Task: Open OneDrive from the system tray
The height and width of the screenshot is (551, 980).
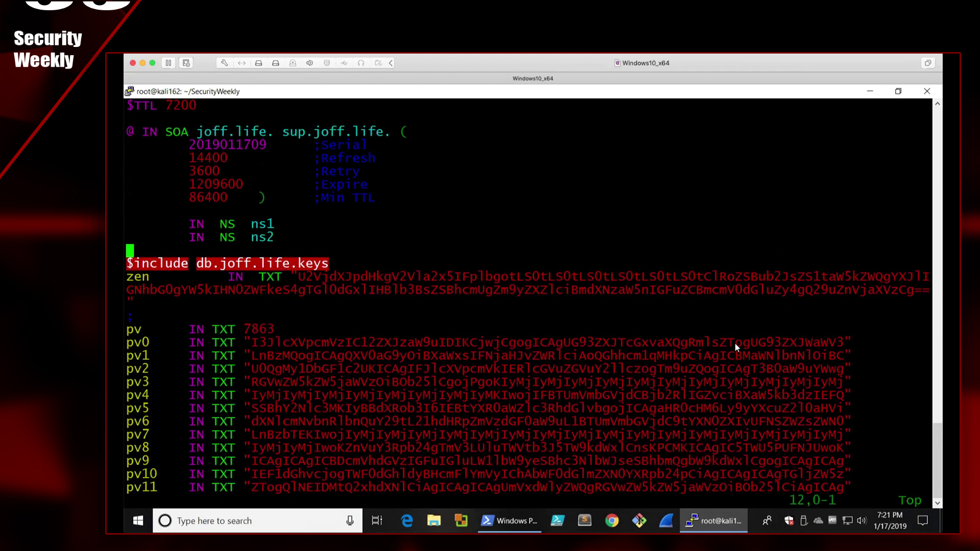Action: tap(818, 520)
